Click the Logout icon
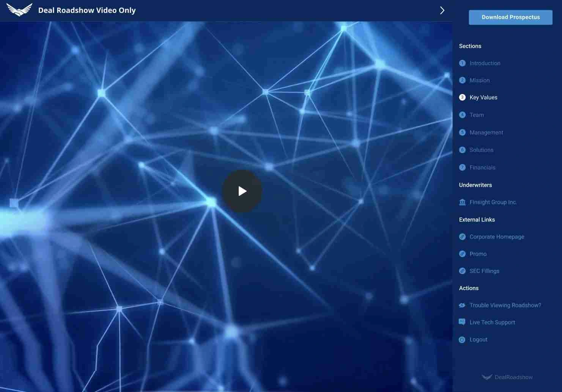 [462, 340]
